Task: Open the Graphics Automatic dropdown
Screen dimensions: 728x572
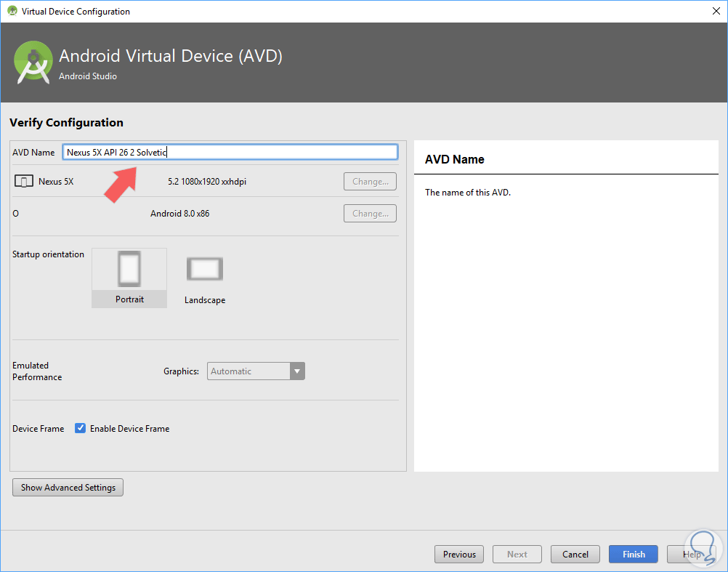Action: click(256, 371)
